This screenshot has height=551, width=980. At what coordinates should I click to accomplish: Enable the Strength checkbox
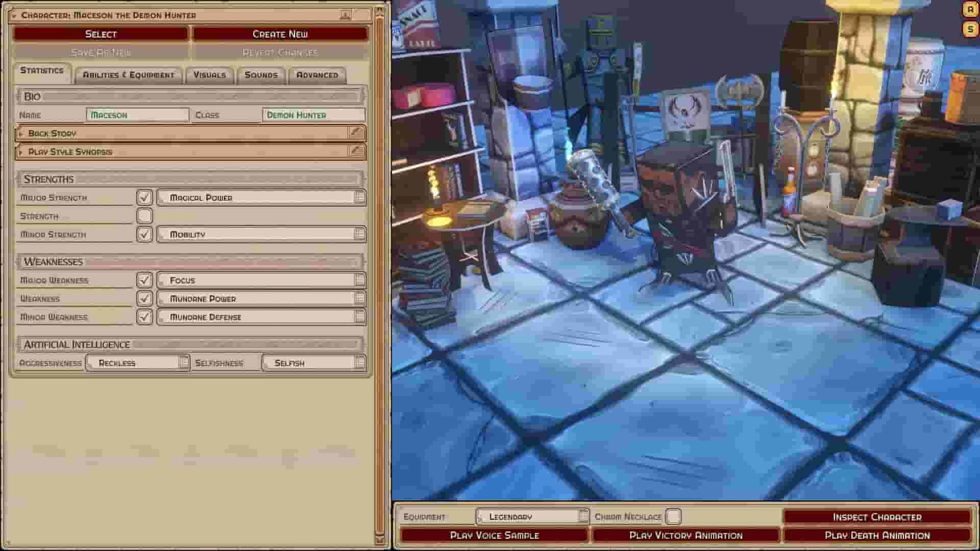pyautogui.click(x=145, y=215)
